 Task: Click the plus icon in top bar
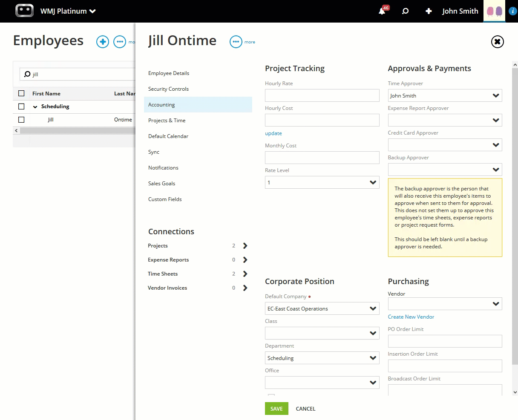point(429,11)
